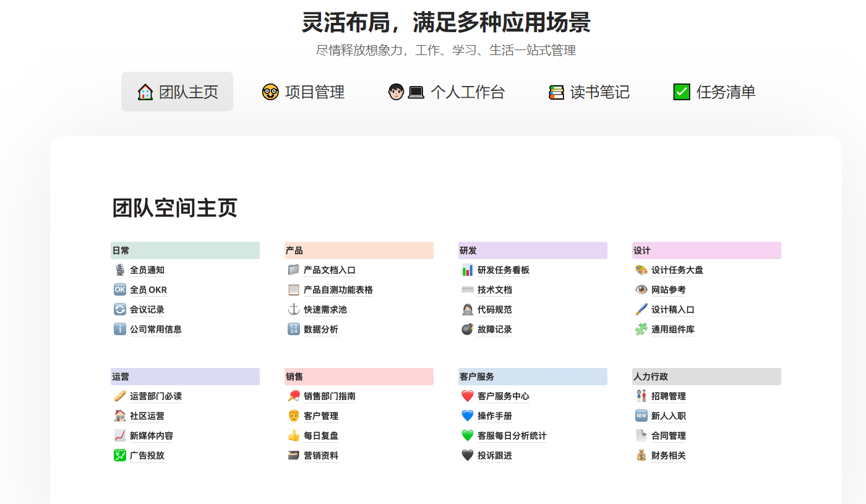Click the OK icon next to 全员 OKR
The height and width of the screenshot is (504, 866).
[119, 290]
